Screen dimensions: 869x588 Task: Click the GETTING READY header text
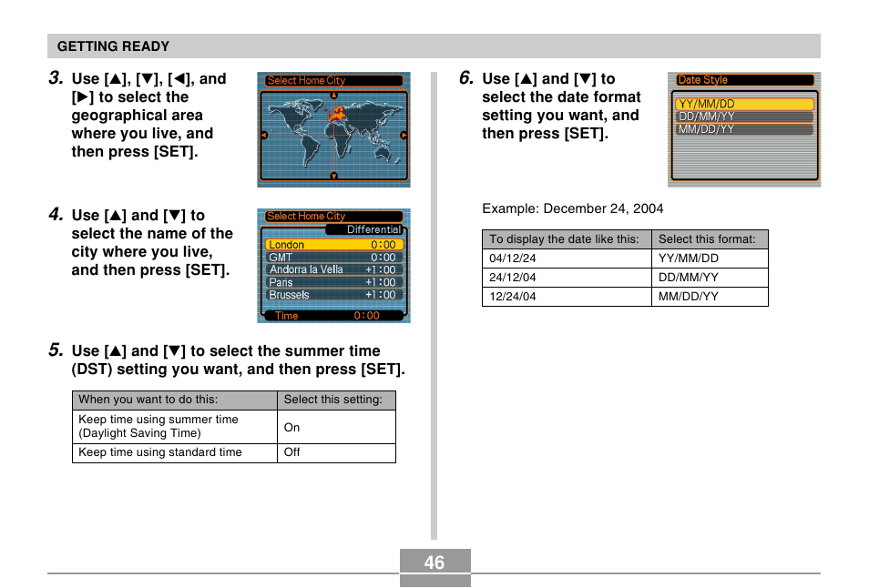click(x=113, y=46)
